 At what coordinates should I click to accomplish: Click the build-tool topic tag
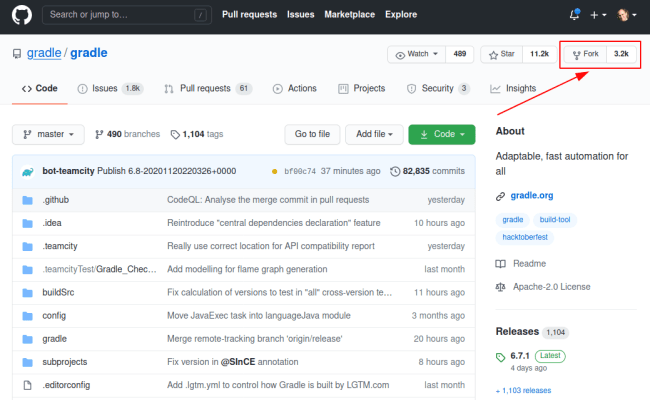(x=555, y=220)
